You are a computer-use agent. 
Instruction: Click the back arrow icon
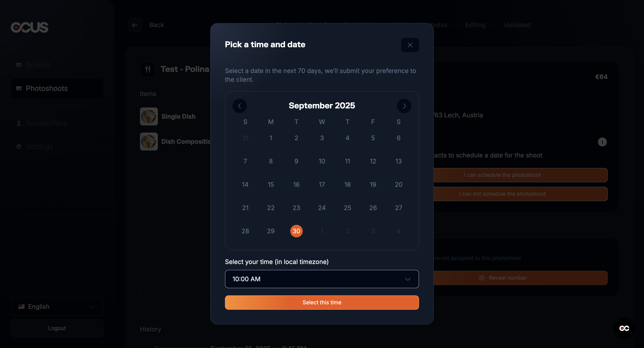click(135, 25)
